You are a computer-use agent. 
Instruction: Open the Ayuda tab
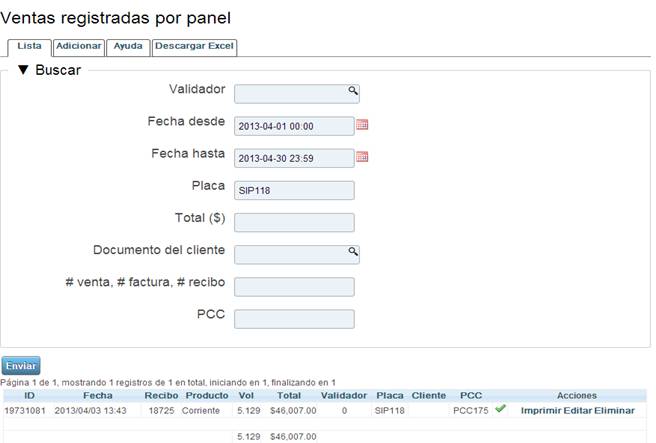coord(128,46)
